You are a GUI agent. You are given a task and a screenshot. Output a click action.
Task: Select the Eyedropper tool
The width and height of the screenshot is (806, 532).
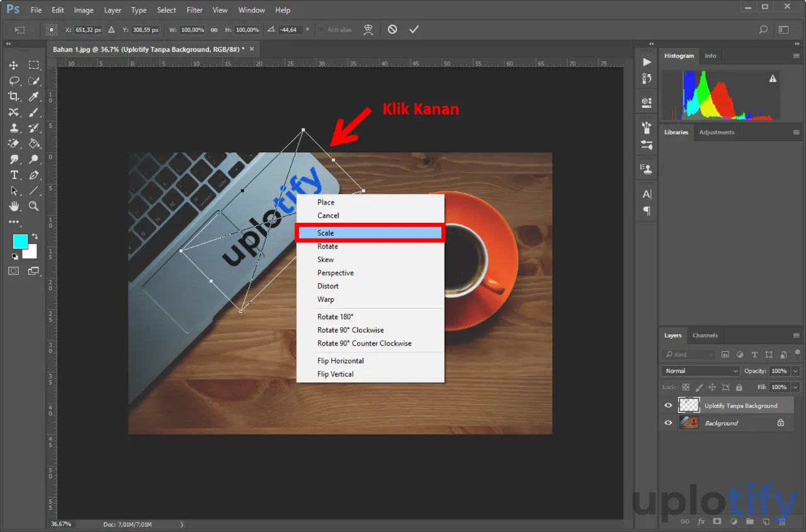click(x=34, y=96)
